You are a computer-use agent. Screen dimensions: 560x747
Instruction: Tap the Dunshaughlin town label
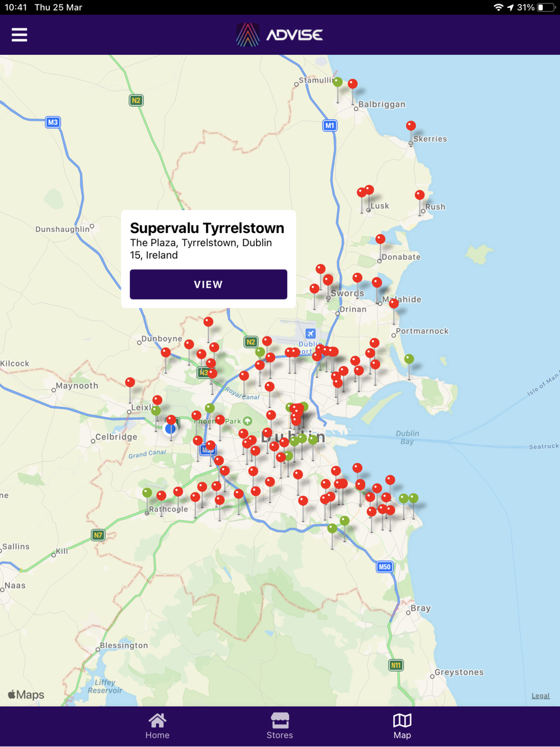coord(62,229)
